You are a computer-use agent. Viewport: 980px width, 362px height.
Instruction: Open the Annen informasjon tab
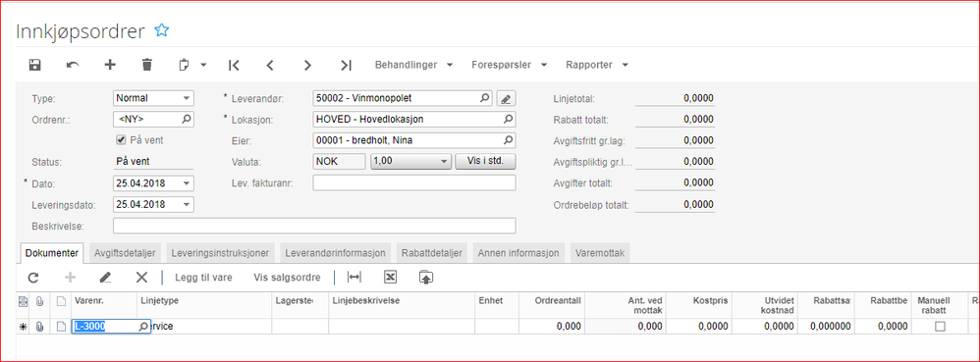[x=518, y=253]
